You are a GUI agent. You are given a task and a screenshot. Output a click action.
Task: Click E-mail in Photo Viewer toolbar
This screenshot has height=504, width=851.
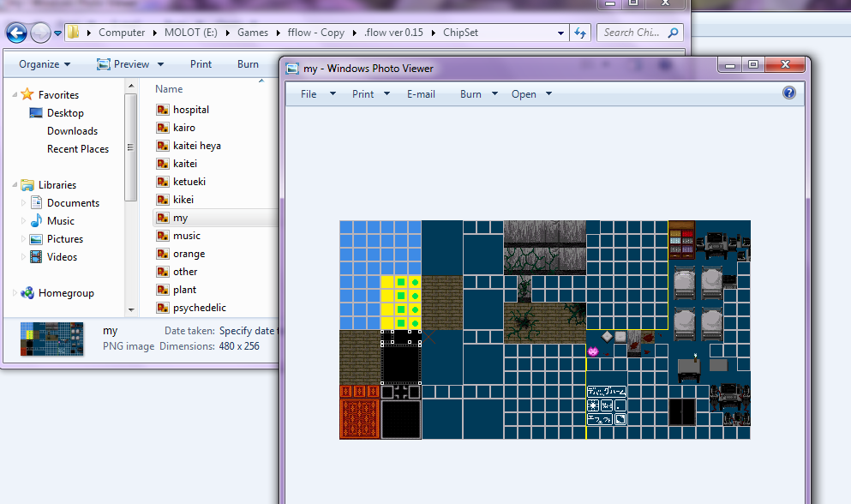421,94
